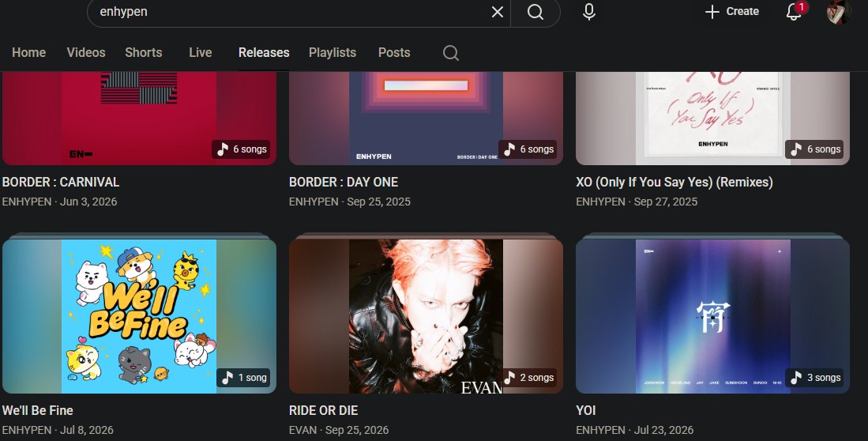Open the Shorts tab
Image resolution: width=868 pixels, height=441 pixels.
pos(144,53)
